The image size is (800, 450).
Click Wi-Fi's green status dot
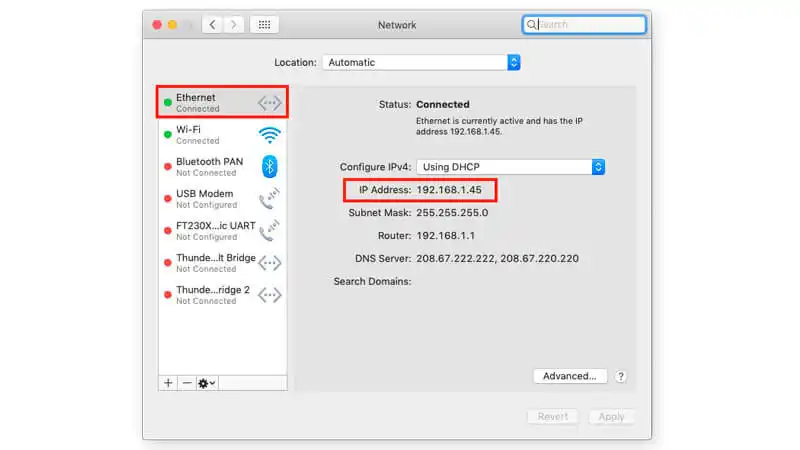point(167,135)
